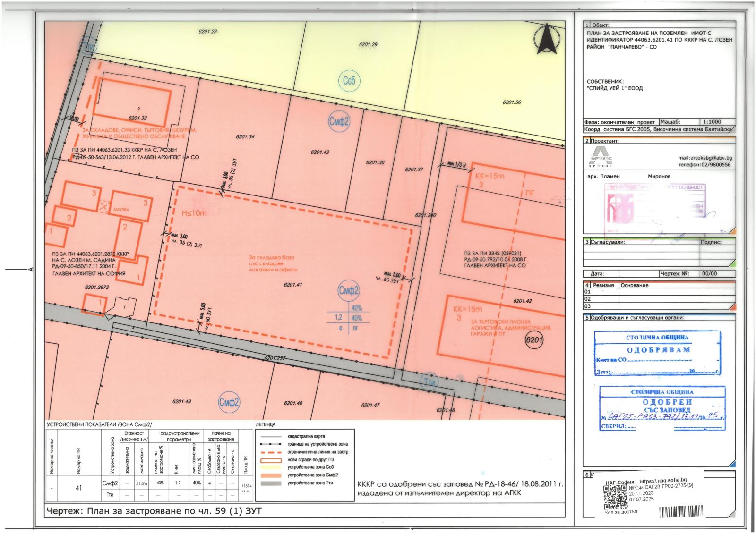Viewport: 756px width, 534px height.
Task: Click yellow Ссб zone swatch in legend
Action: pyautogui.click(x=271, y=467)
